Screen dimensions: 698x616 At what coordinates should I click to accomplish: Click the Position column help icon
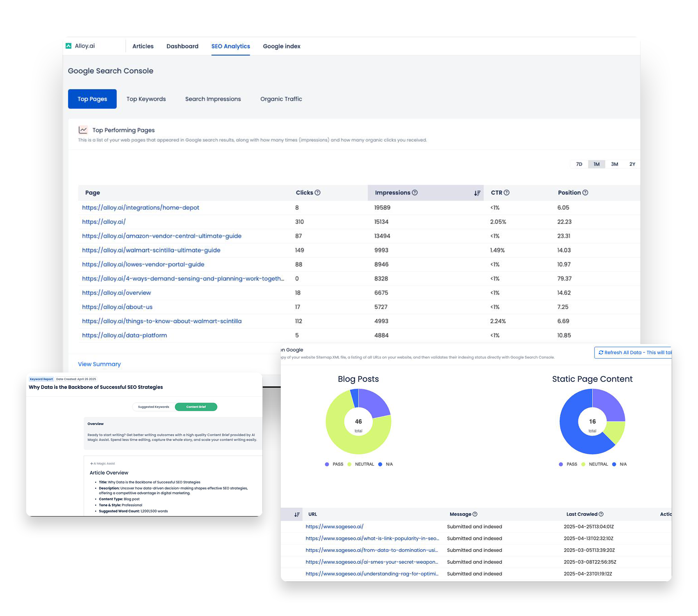pyautogui.click(x=585, y=193)
